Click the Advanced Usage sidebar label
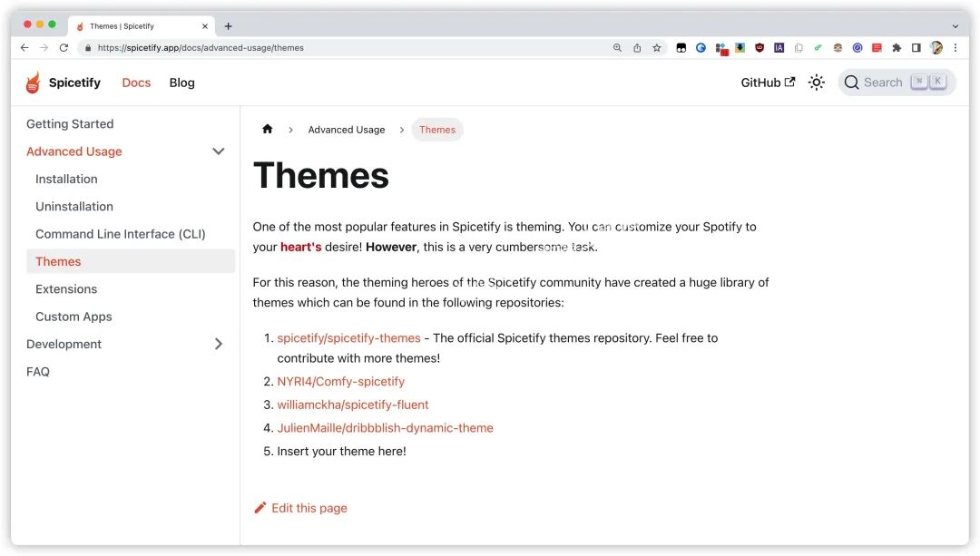The image size is (980, 556). [x=73, y=151]
